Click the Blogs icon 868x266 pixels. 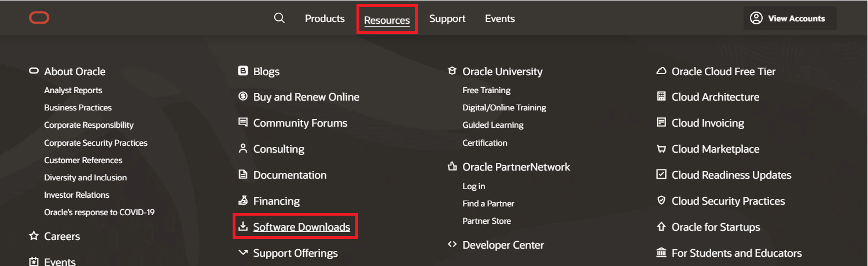click(243, 71)
